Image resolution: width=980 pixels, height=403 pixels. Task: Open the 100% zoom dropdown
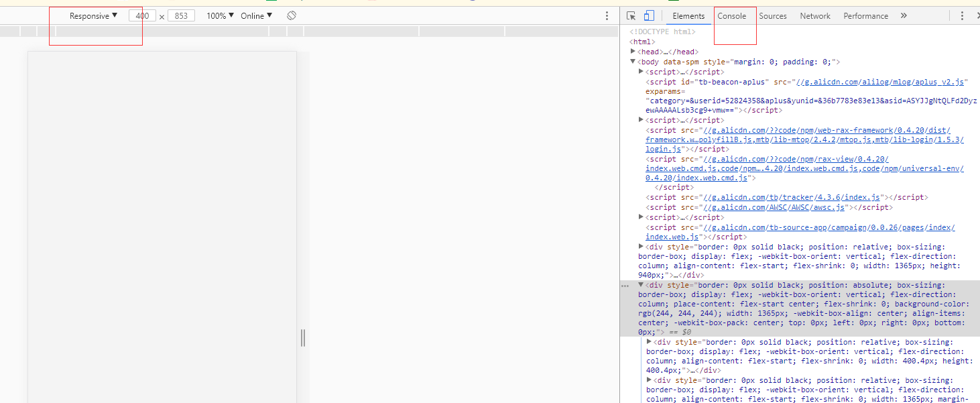[x=221, y=16]
